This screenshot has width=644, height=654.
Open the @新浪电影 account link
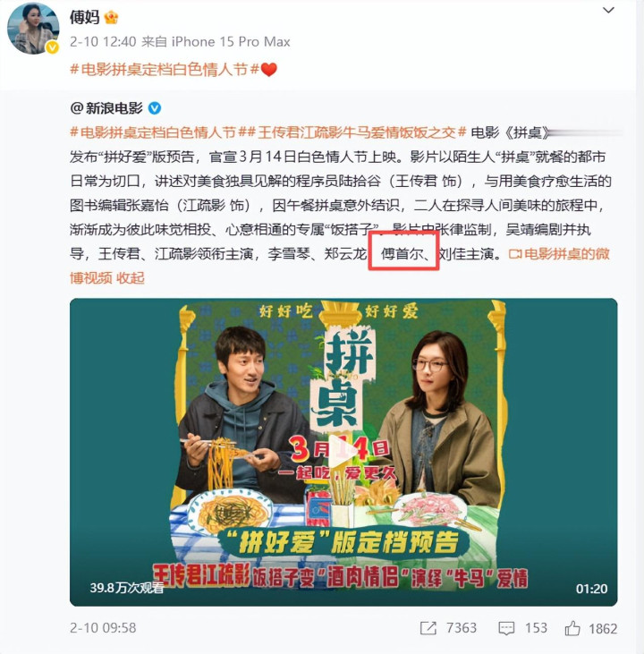pos(106,108)
